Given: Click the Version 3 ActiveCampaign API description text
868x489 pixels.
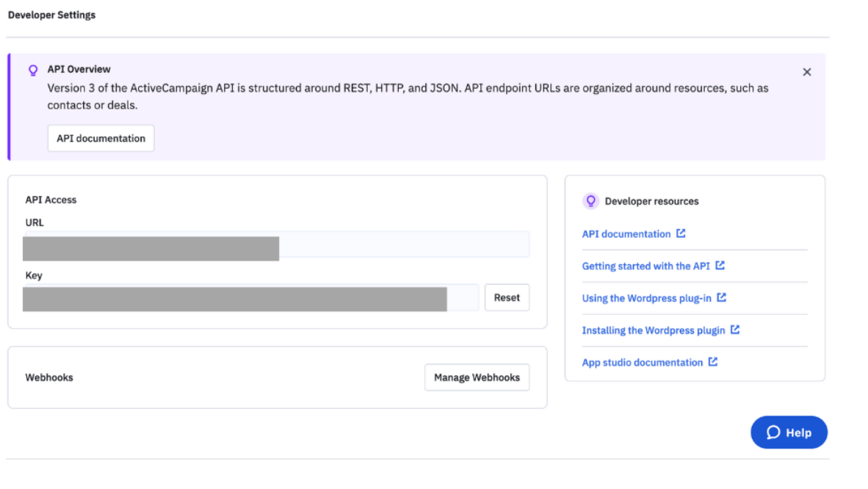Looking at the screenshot, I should (x=408, y=96).
